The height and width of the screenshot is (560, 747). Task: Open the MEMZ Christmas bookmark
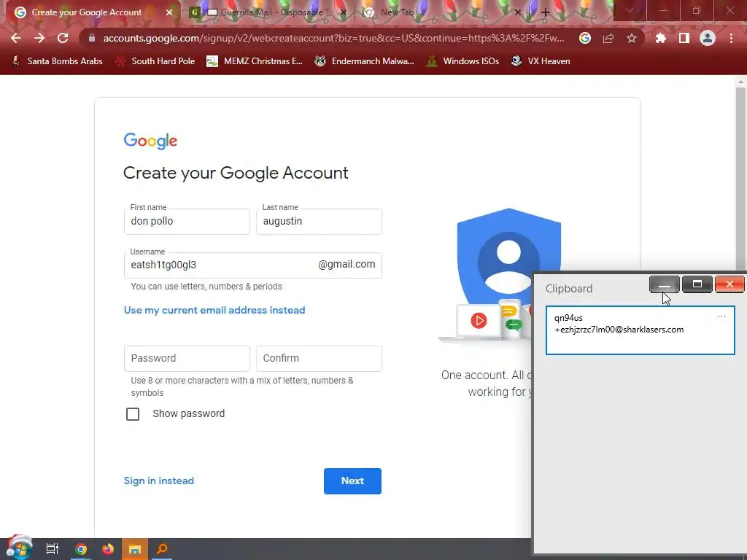(x=255, y=61)
